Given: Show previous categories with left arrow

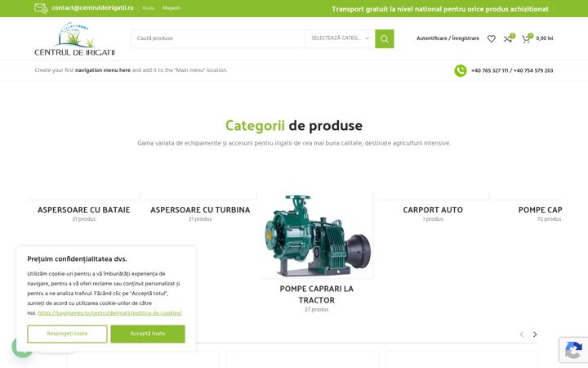Looking at the screenshot, I should [522, 334].
